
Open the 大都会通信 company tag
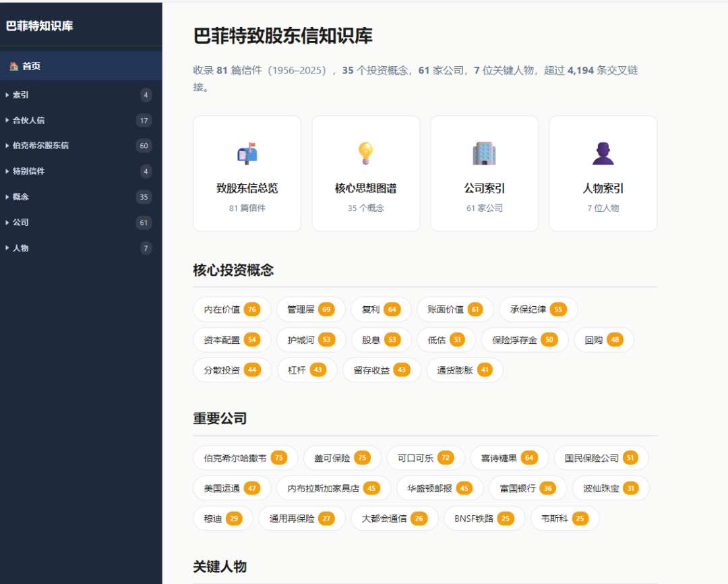[x=394, y=518]
